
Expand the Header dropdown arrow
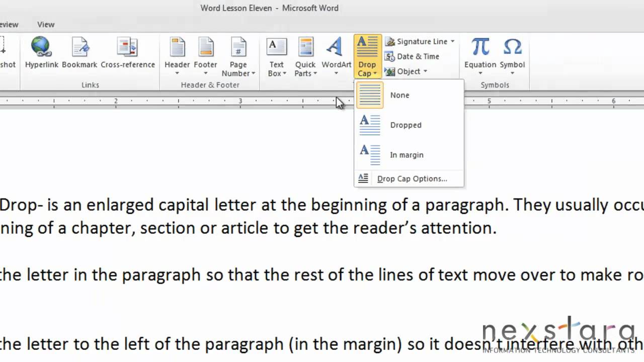click(x=177, y=73)
